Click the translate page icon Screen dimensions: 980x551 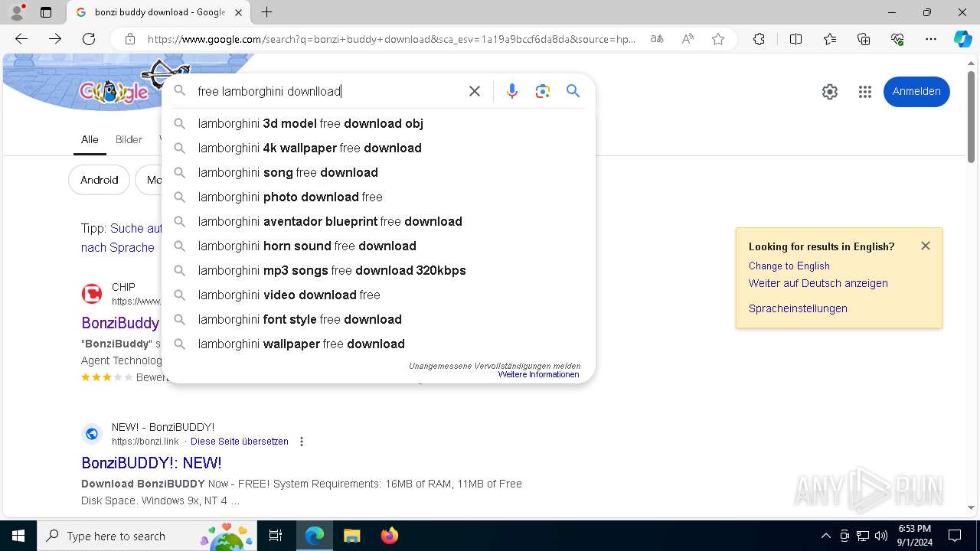(657, 39)
